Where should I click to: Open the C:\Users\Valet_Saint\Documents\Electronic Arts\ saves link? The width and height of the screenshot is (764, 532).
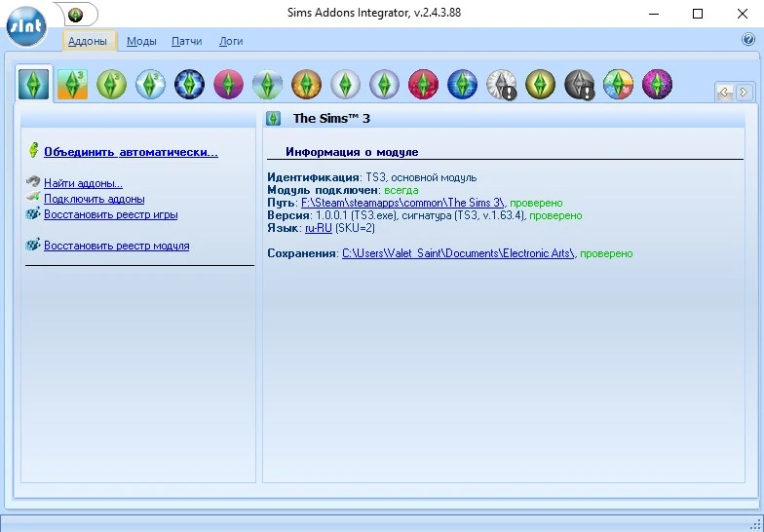(x=458, y=253)
